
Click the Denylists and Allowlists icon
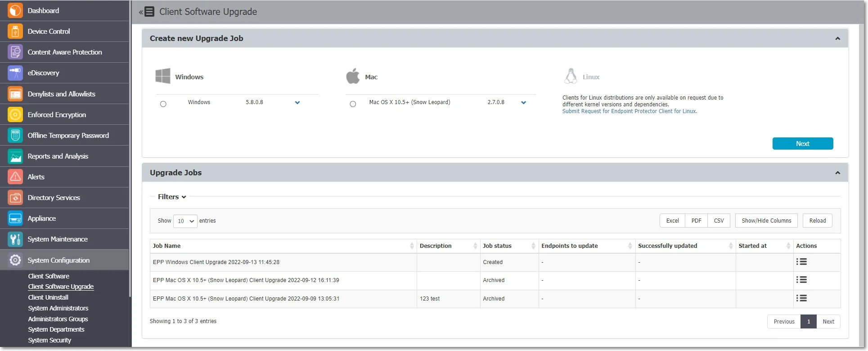[15, 94]
